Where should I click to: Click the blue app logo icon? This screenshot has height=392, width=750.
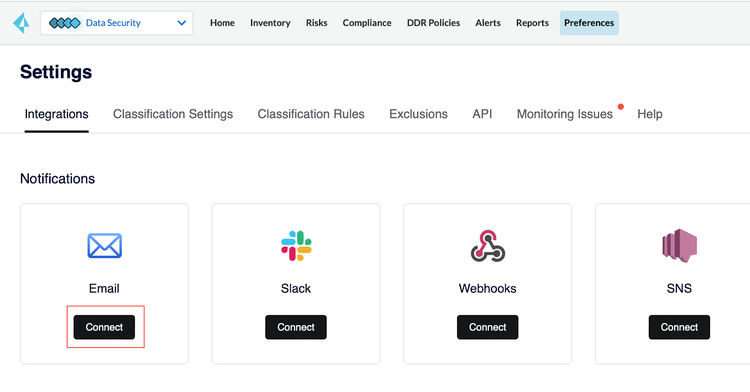[x=21, y=22]
